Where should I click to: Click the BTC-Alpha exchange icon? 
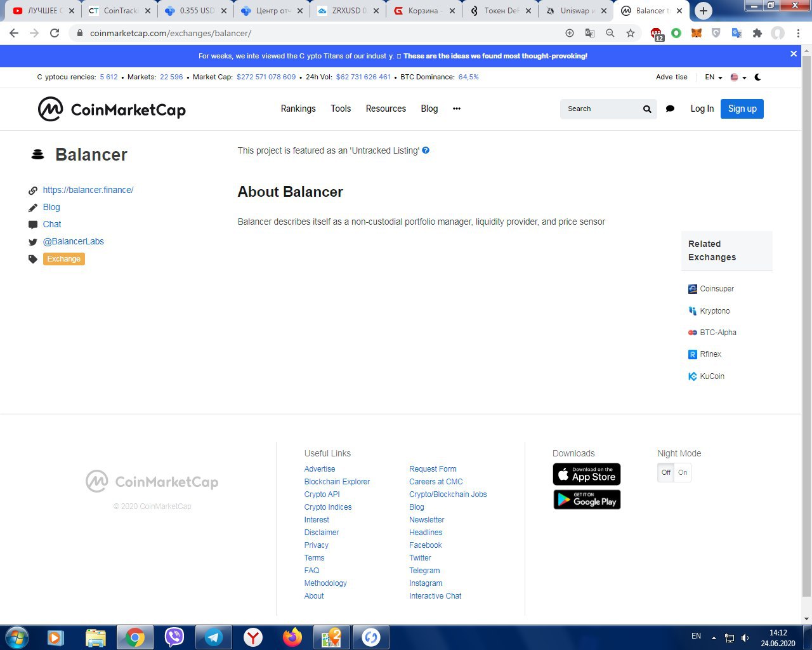[x=693, y=333]
